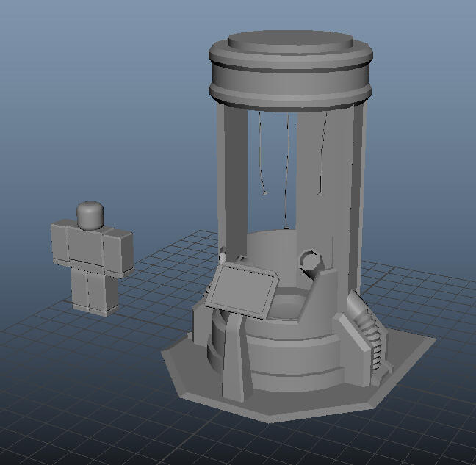Select the character's torso block

pyautogui.click(x=87, y=247)
